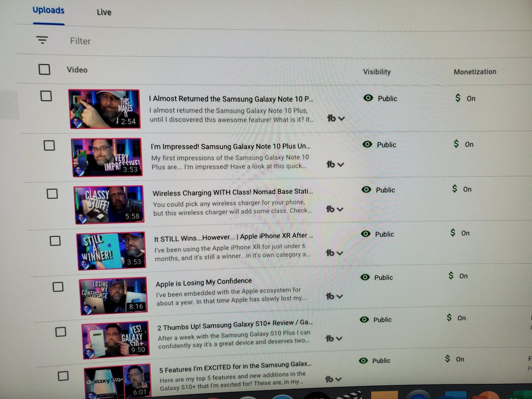Open title 'I Almost Returned the Samsung Galaxy Note 10'
Image resolution: width=532 pixels, height=399 pixels.
[231, 99]
